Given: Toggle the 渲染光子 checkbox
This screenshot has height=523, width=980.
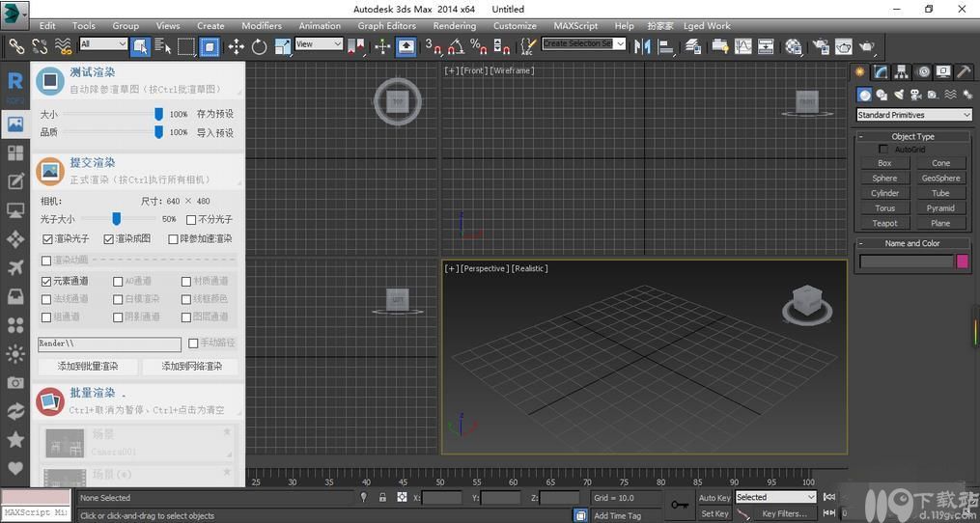Looking at the screenshot, I should [47, 238].
